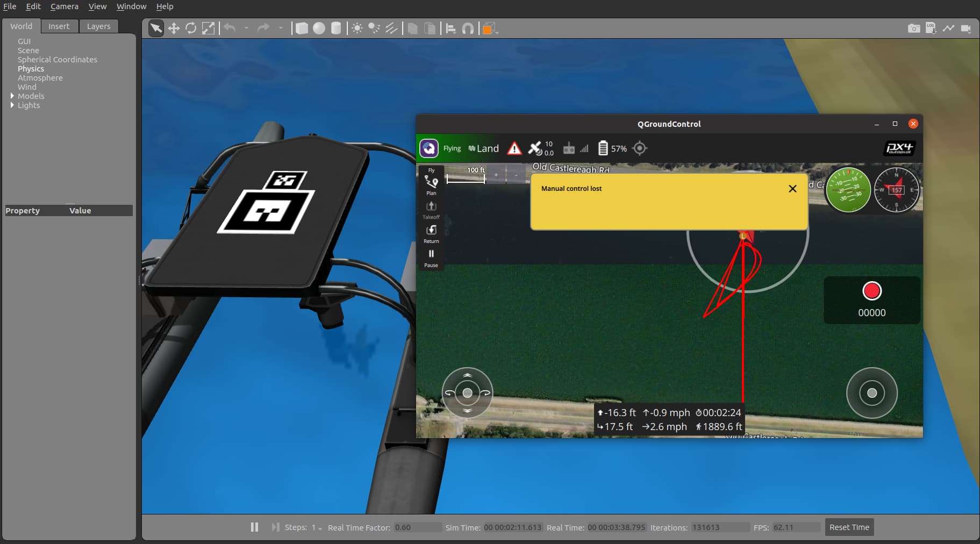This screenshot has height=544, width=980.
Task: Pause the Gazebo simulation
Action: click(255, 527)
